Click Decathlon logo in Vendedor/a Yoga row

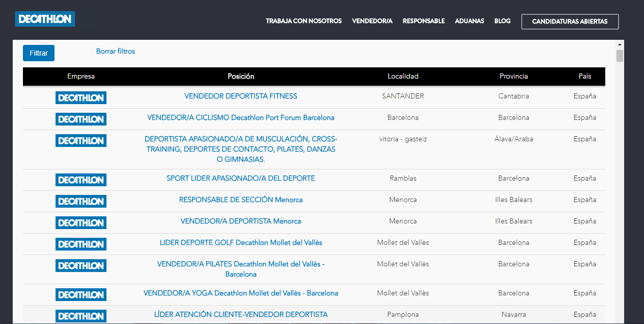[81, 295]
